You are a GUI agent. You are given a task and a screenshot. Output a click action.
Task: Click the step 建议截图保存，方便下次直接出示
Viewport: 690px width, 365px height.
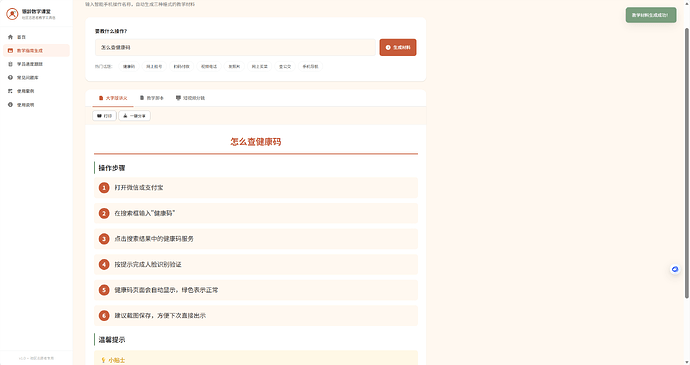click(256, 316)
